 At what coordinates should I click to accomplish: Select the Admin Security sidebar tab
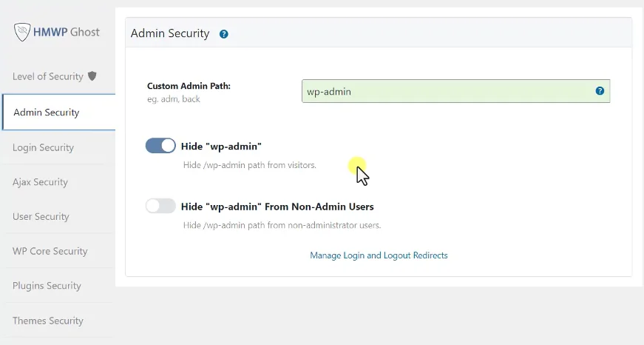[x=58, y=113]
